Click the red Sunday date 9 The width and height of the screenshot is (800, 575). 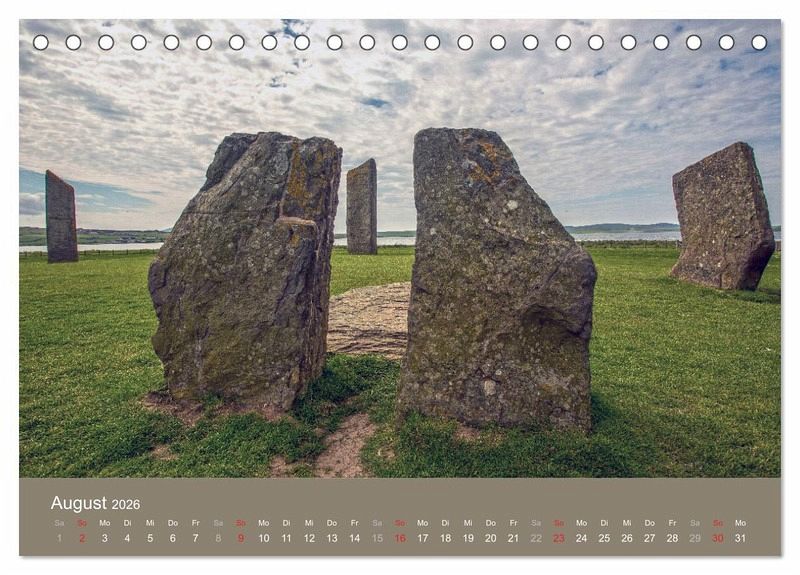tap(241, 538)
